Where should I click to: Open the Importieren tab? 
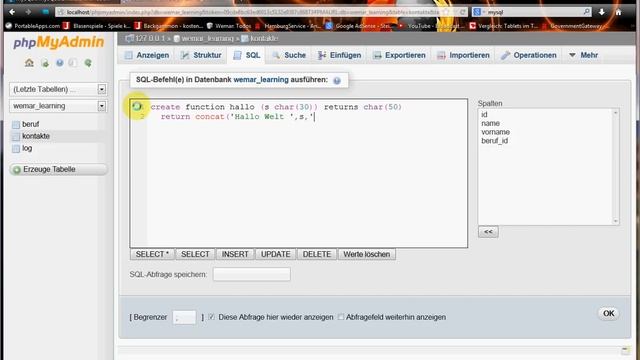463,55
